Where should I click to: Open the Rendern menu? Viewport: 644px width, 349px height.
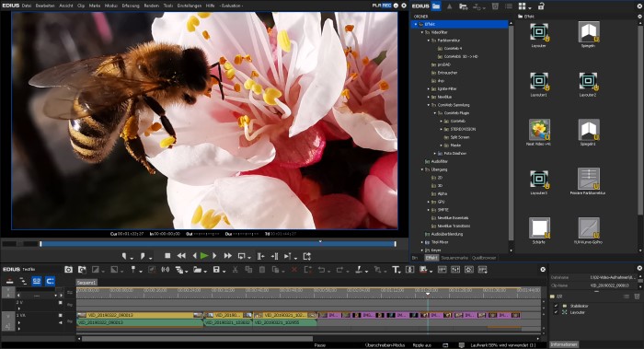point(152,6)
